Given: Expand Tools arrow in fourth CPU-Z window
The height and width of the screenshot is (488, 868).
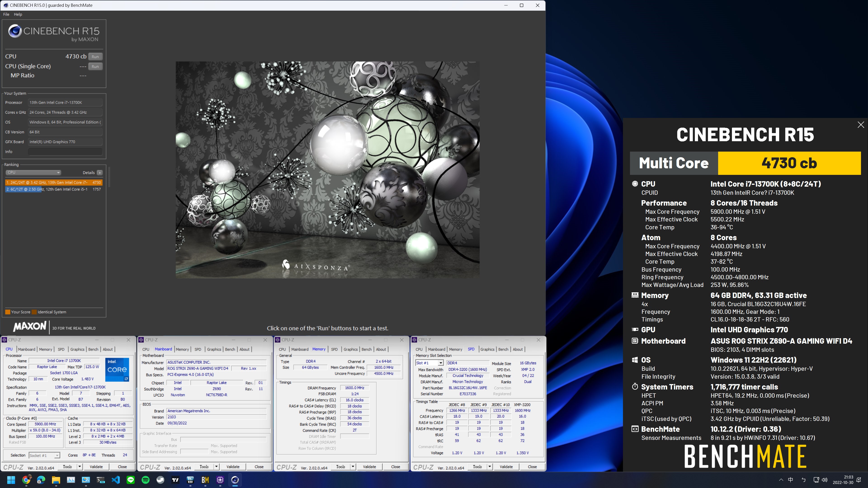Looking at the screenshot, I should coord(490,467).
